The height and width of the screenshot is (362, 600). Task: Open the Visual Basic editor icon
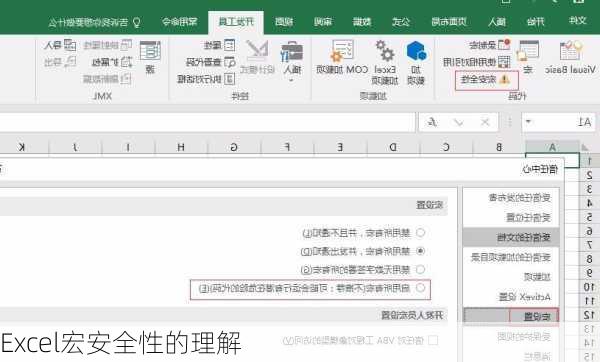click(570, 51)
